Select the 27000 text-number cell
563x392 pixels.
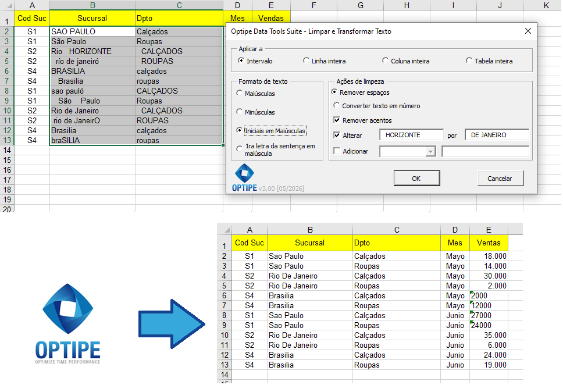tap(489, 315)
